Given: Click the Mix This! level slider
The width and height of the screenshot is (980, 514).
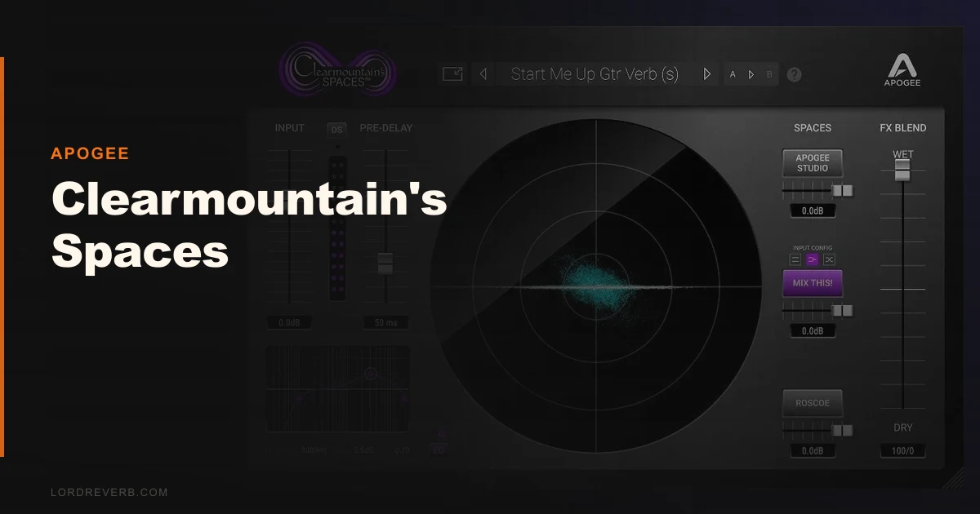Looking at the screenshot, I should [x=817, y=310].
